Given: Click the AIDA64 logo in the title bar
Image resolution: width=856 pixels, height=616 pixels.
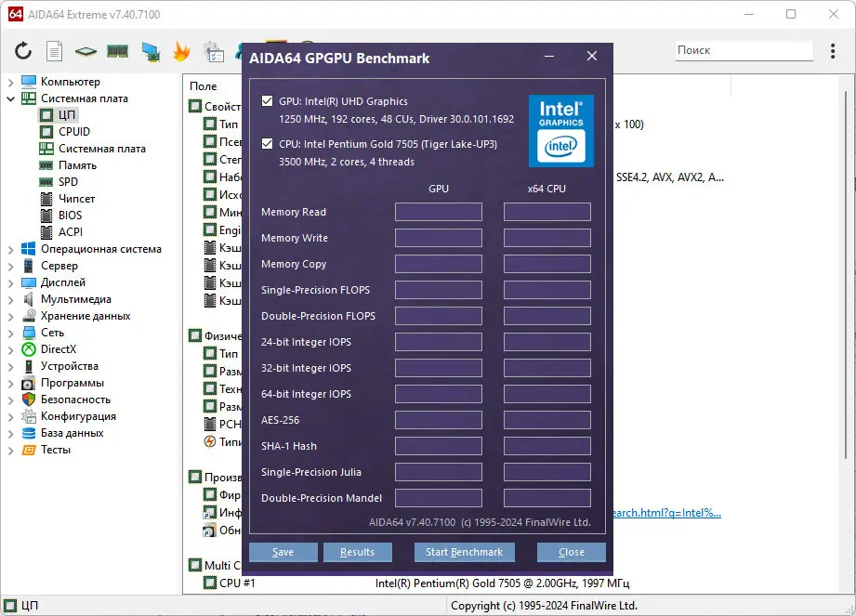Looking at the screenshot, I should pyautogui.click(x=15, y=14).
